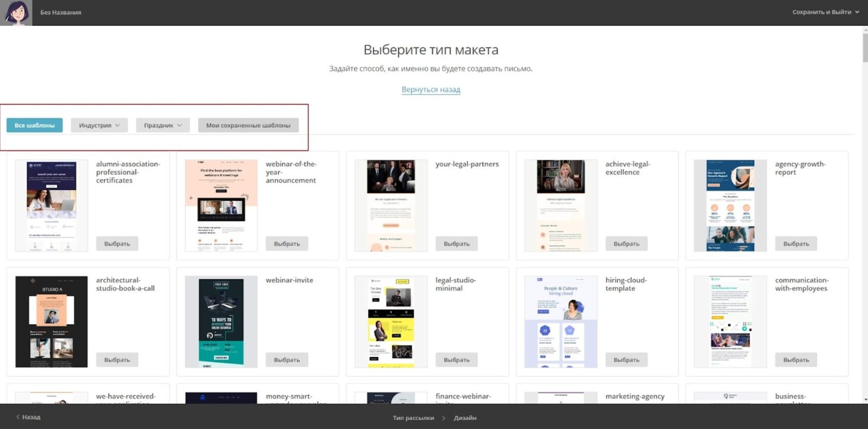
Task: Click Выбрать for hiring-cloud-template
Action: pyautogui.click(x=626, y=360)
